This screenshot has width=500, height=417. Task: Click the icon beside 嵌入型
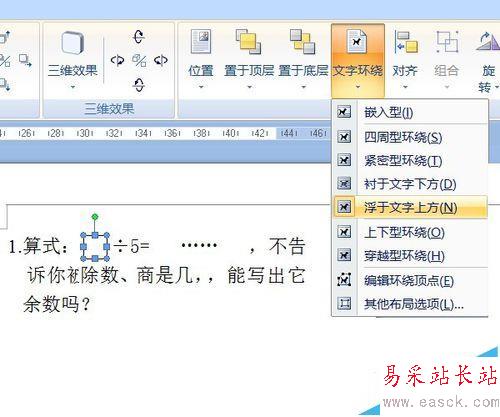(x=344, y=112)
